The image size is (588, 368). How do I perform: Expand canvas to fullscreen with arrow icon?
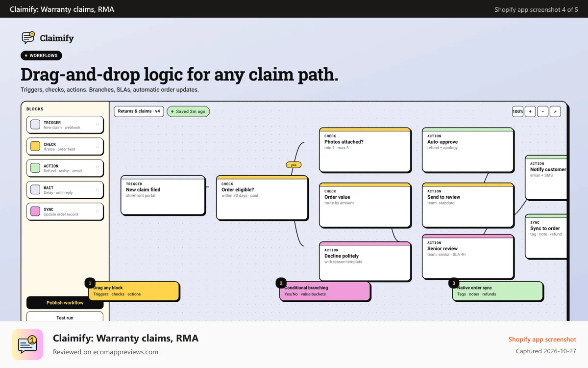(x=555, y=112)
